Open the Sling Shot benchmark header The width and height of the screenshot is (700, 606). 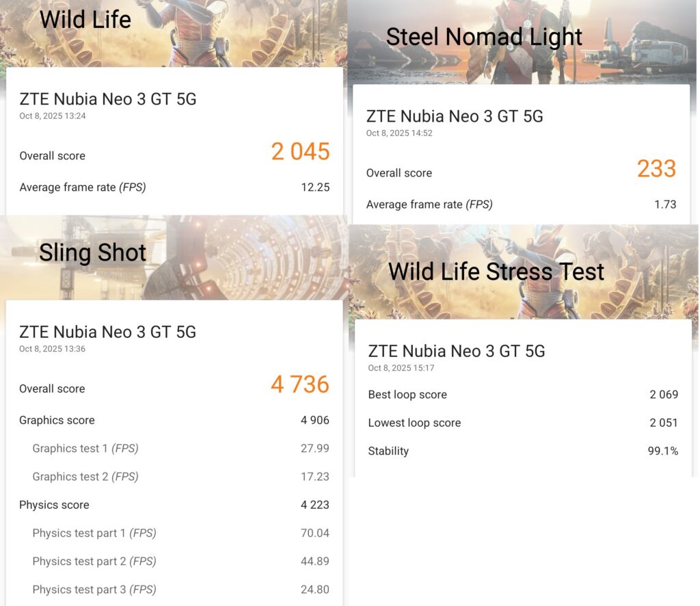click(x=92, y=253)
